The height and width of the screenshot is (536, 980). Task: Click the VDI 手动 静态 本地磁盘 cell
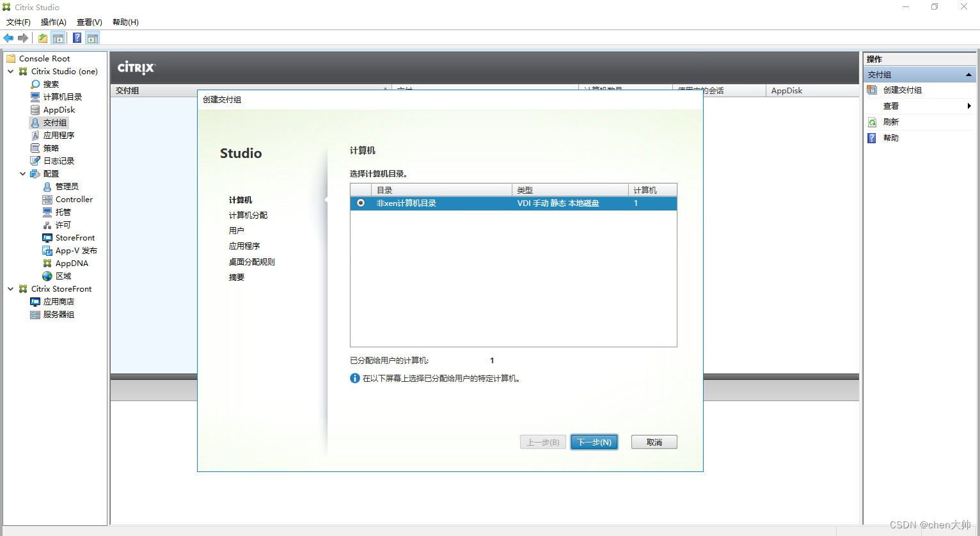[558, 203]
